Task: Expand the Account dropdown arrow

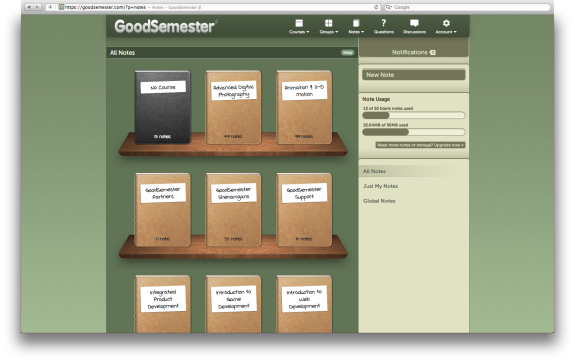Action: coord(455,32)
